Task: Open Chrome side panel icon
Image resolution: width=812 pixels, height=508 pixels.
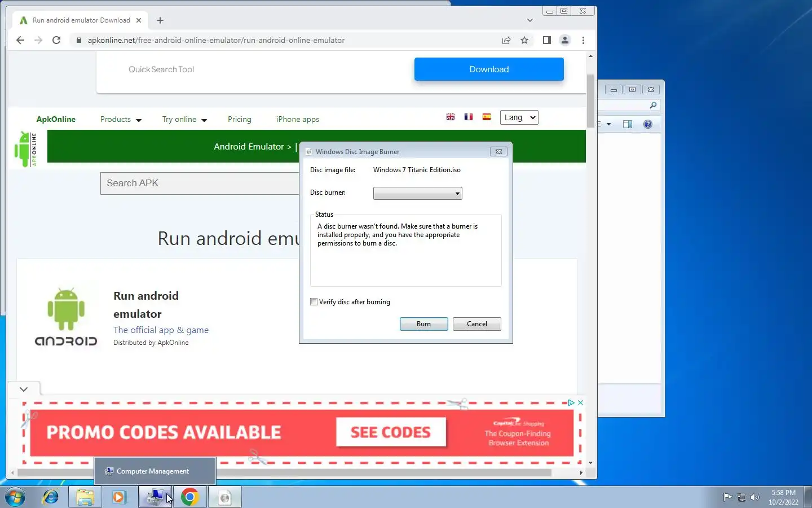Action: tap(546, 40)
